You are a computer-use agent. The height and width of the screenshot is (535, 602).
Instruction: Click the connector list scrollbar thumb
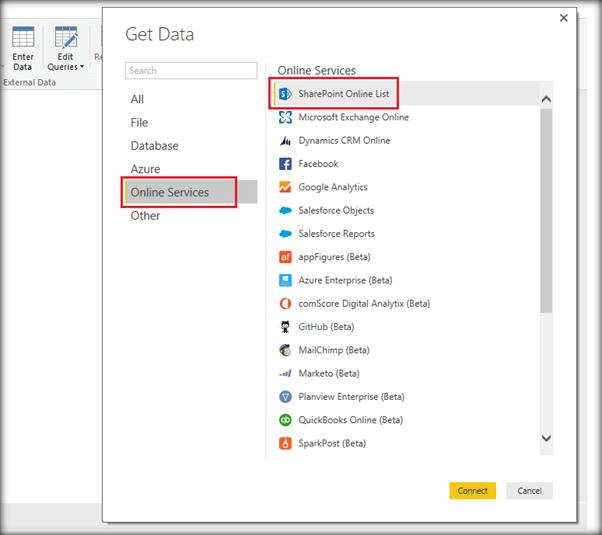click(x=546, y=211)
